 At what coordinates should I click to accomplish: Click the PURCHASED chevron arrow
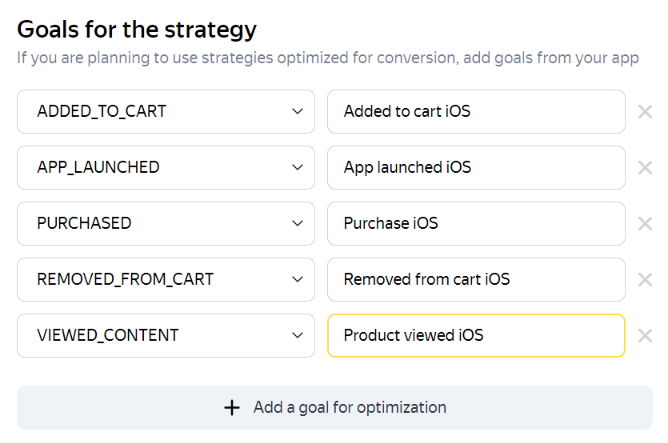tap(297, 224)
